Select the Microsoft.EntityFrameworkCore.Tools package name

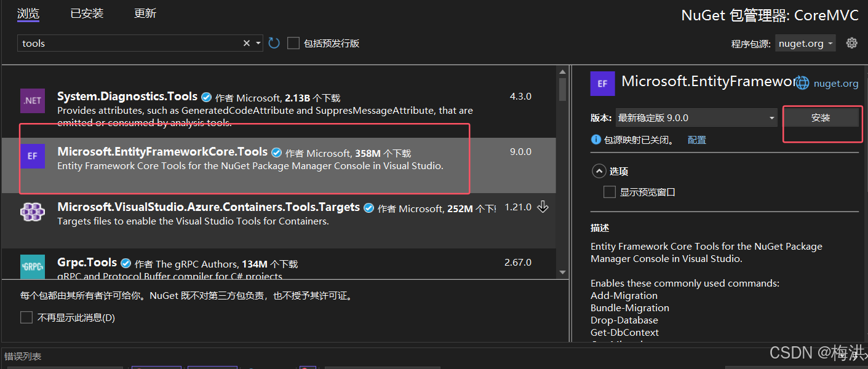pyautogui.click(x=162, y=152)
